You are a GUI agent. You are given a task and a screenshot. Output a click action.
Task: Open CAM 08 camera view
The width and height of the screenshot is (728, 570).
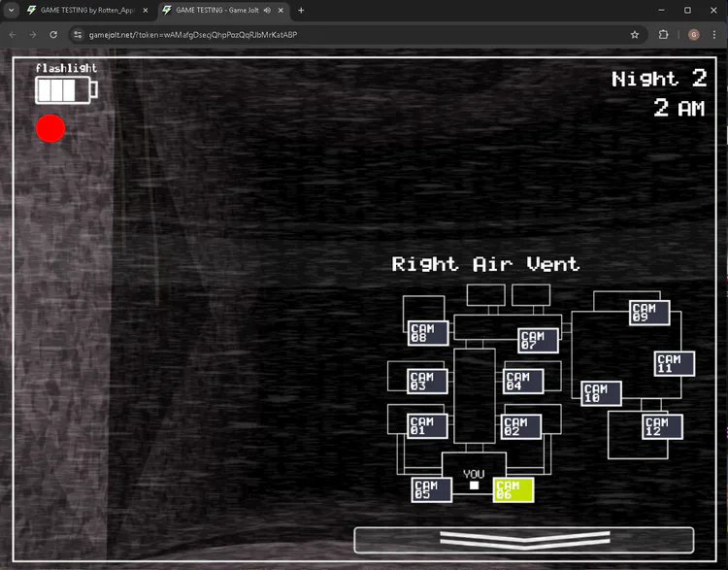[428, 333]
